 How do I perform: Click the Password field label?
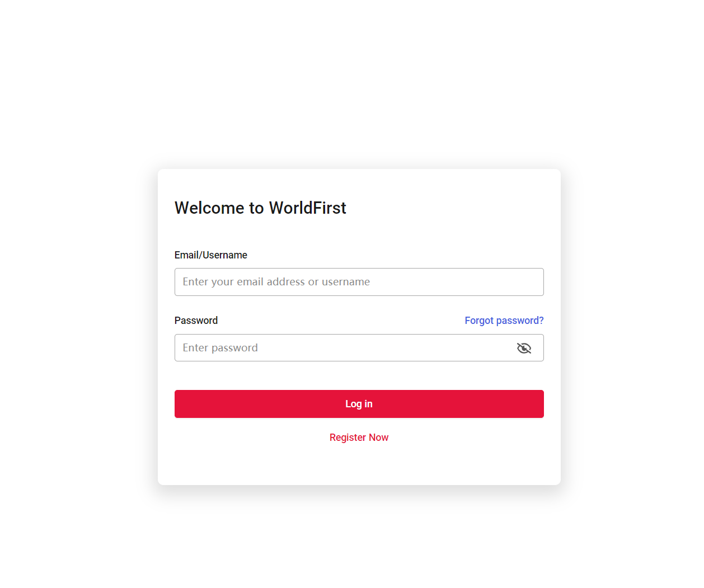(x=196, y=321)
